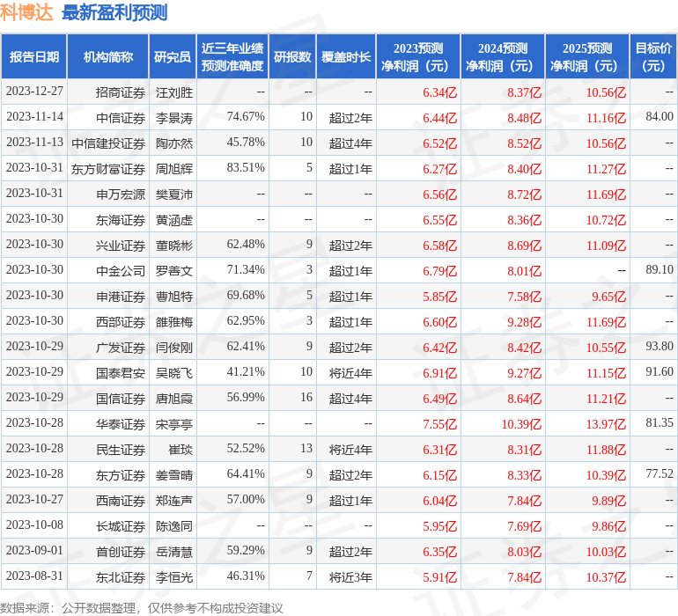Click date cell 2023-11-14
This screenshot has width=678, height=616.
34,117
